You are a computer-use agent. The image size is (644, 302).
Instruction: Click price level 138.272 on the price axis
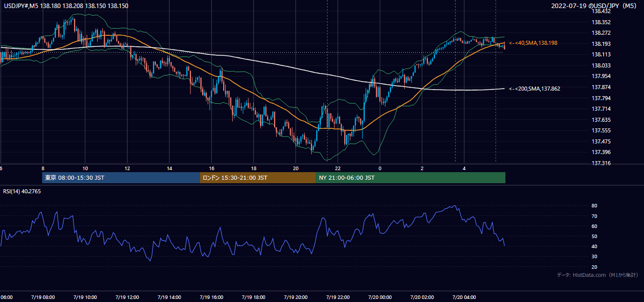point(602,33)
